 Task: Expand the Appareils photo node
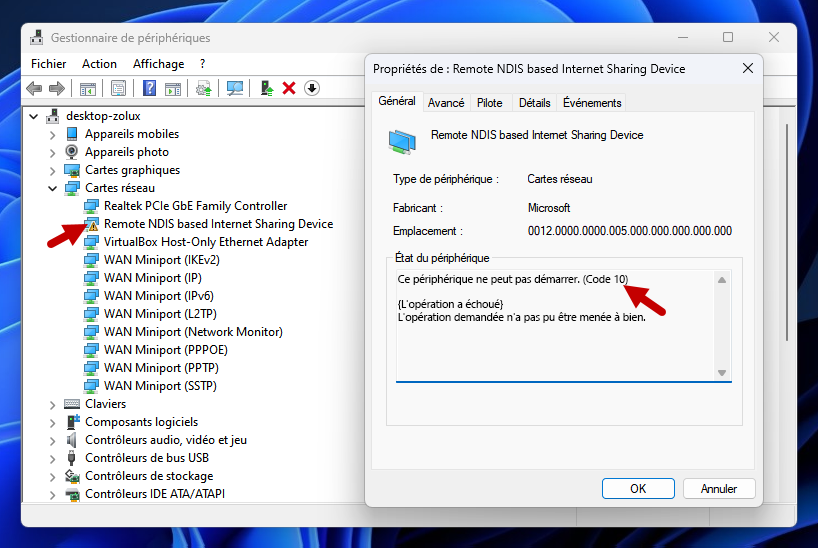tap(52, 153)
